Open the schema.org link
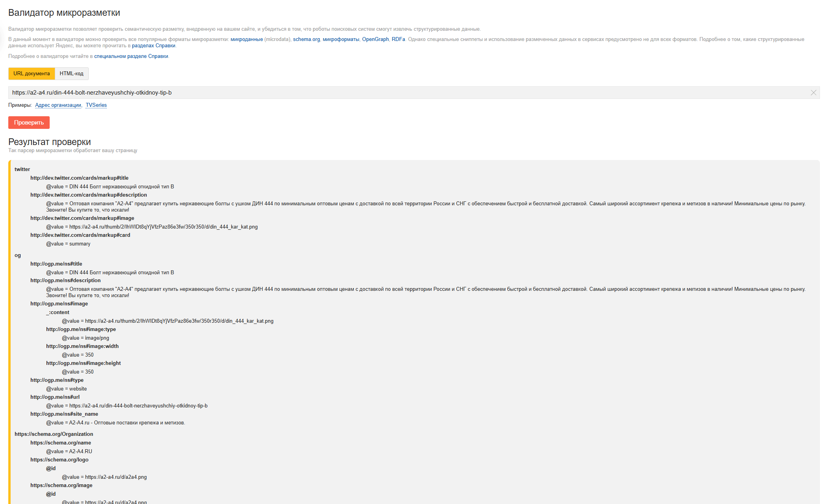This screenshot has height=504, width=829. pos(306,39)
